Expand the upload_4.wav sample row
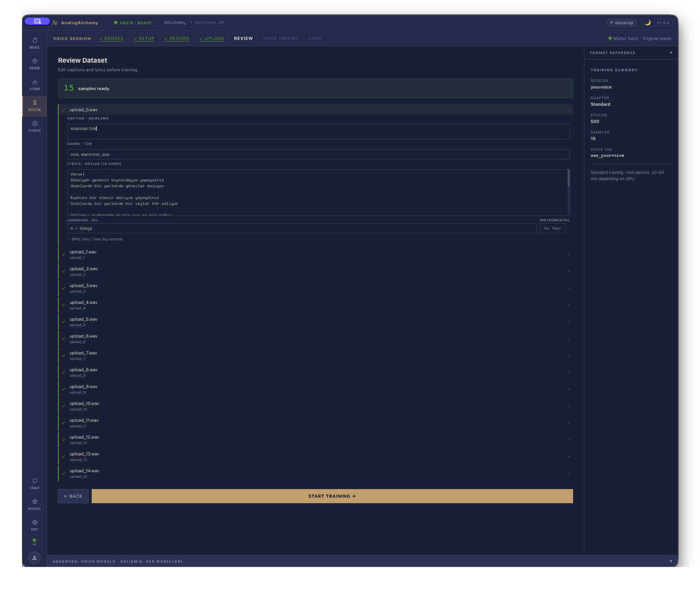 (315, 305)
